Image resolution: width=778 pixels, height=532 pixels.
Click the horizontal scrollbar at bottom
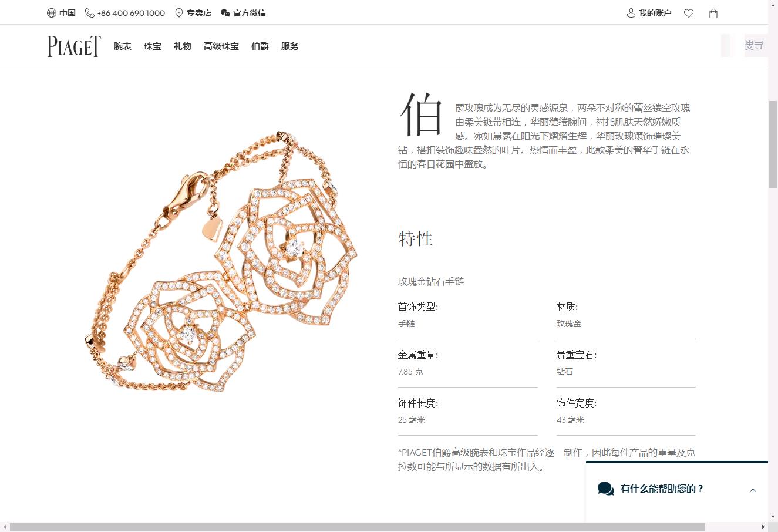[357, 527]
